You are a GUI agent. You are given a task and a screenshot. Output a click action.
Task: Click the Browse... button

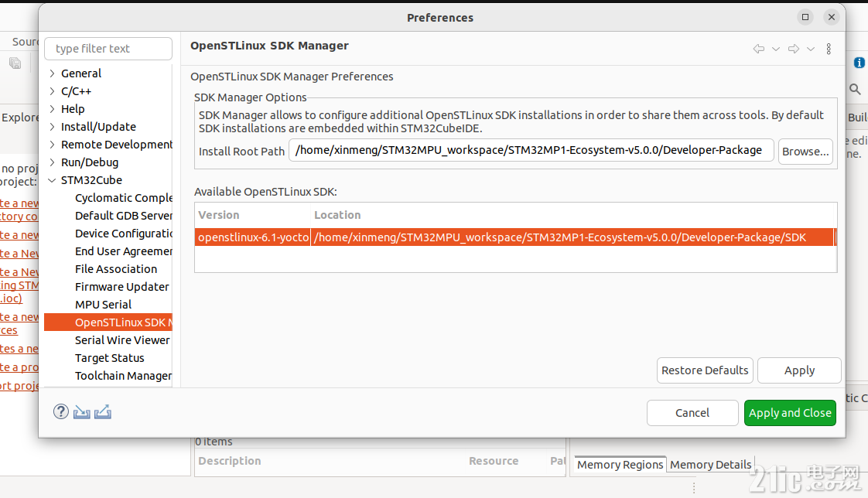[x=805, y=151]
